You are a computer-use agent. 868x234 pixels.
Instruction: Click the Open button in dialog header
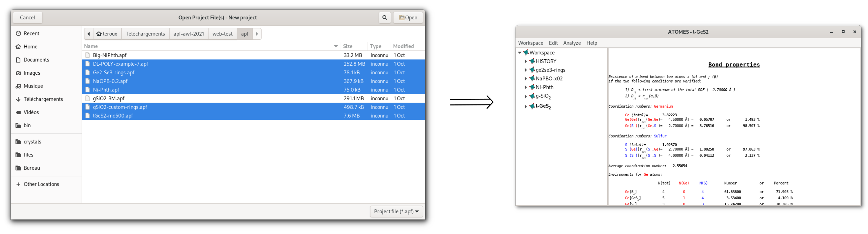pyautogui.click(x=408, y=18)
